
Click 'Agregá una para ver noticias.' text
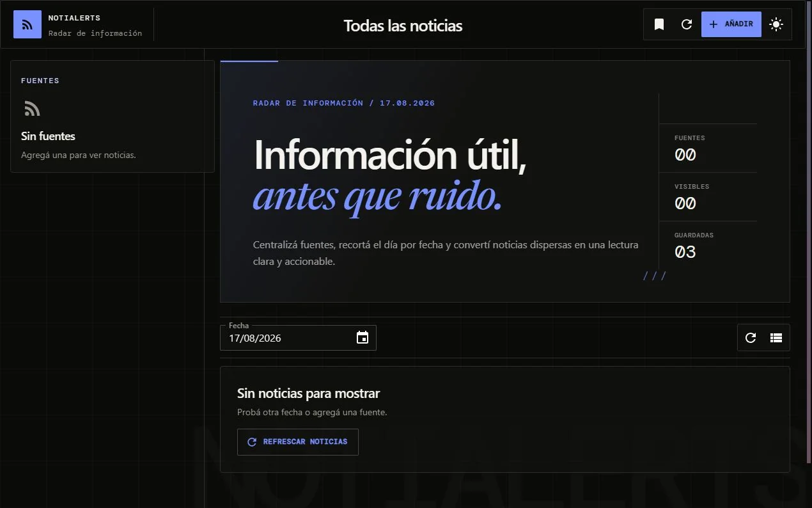(79, 155)
